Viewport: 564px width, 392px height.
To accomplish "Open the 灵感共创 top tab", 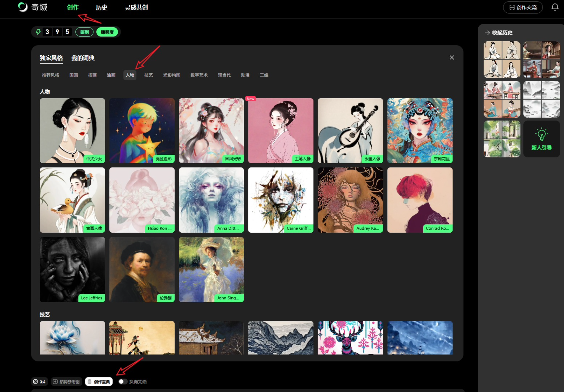I will (136, 7).
